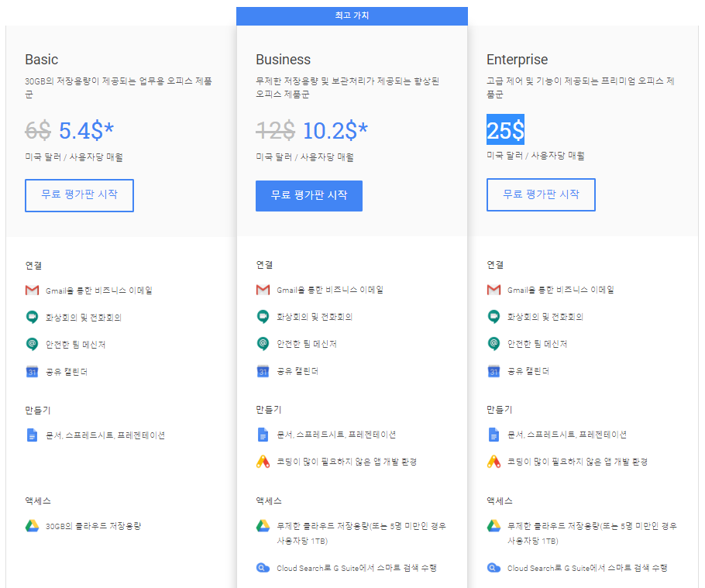This screenshot has width=705, height=588.
Task: Click the Cloud Search icon under Business
Action: [x=263, y=568]
